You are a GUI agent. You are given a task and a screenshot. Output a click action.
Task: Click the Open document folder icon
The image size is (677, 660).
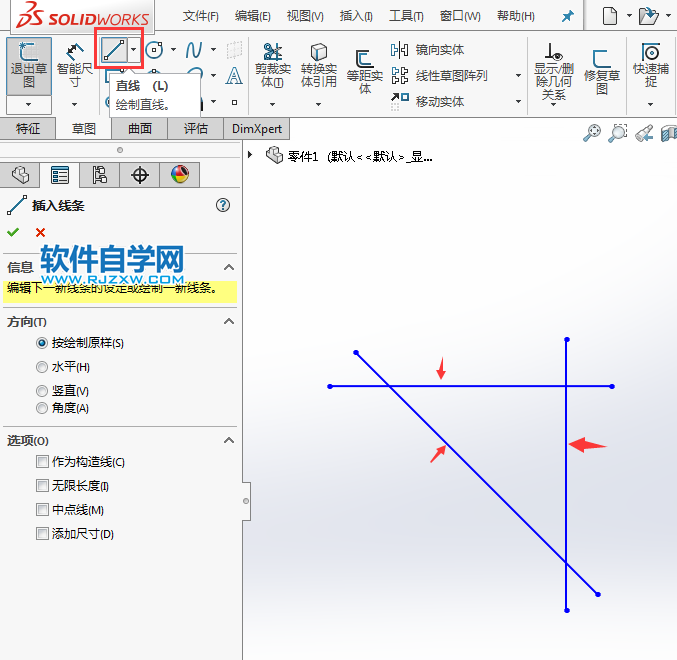(x=649, y=16)
